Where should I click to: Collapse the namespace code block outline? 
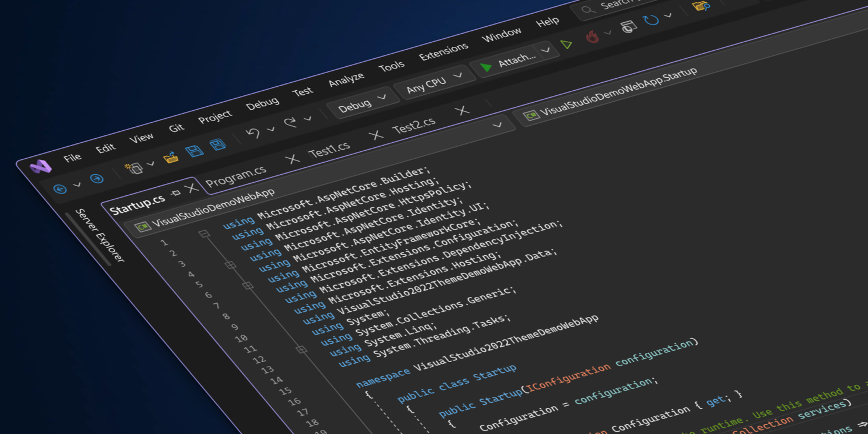[302, 349]
